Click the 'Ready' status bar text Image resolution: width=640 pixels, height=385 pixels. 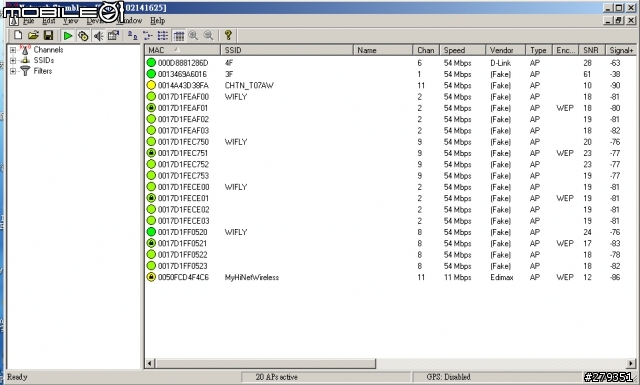coord(17,377)
